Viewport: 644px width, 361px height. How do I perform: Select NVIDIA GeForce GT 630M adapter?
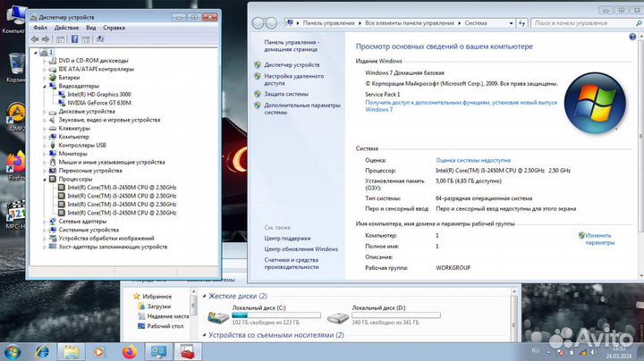coord(99,103)
